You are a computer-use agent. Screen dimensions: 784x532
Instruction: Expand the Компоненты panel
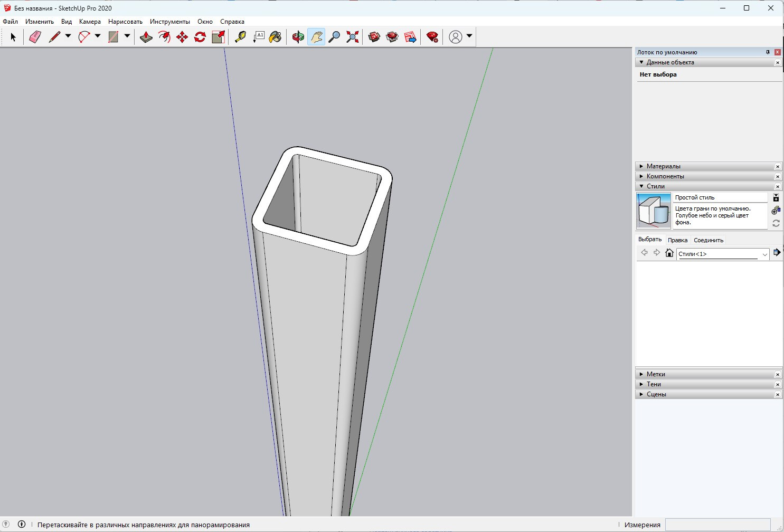pyautogui.click(x=641, y=176)
